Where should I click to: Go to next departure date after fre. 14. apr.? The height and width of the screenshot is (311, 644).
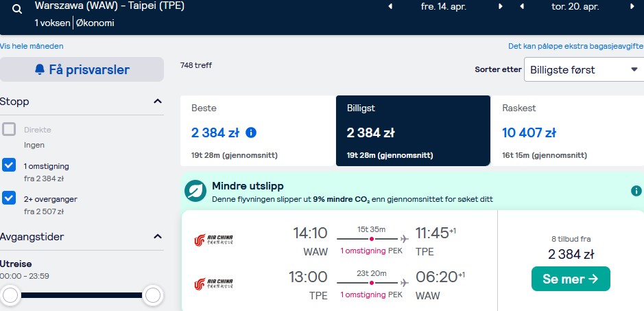pyautogui.click(x=500, y=7)
